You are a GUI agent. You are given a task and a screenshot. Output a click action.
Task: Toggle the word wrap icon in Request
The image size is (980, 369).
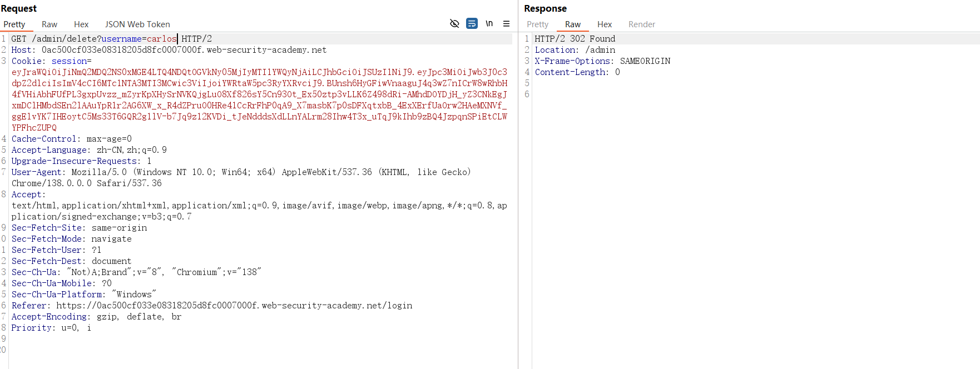[472, 23]
